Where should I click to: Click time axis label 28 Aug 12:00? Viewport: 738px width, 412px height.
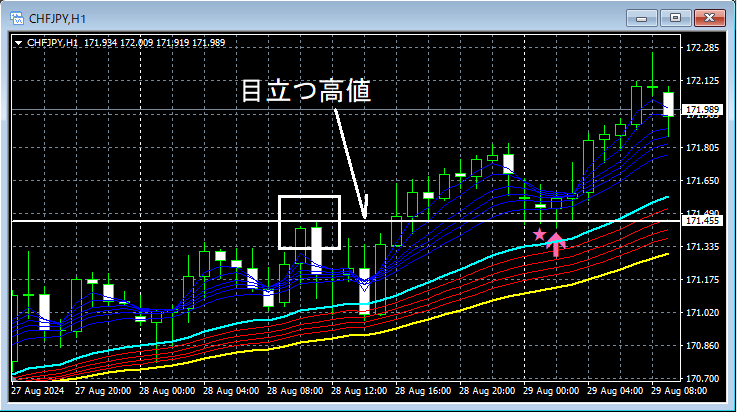point(359,391)
